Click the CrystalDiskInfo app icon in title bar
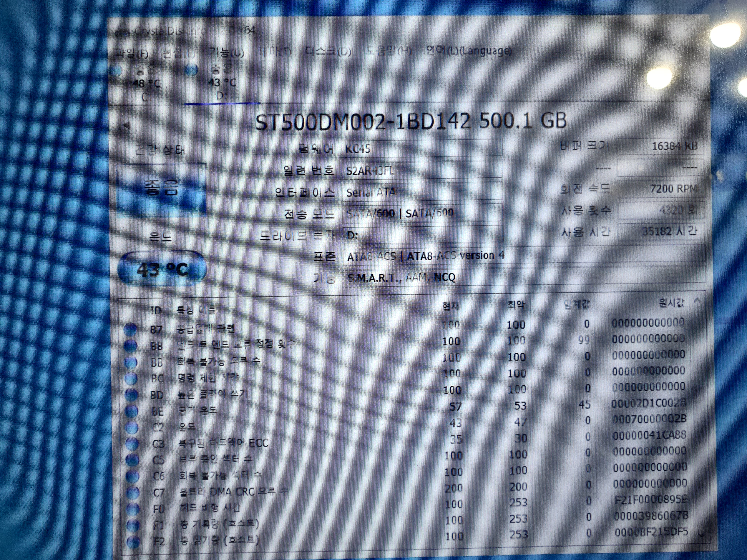747x560 pixels. 122,31
